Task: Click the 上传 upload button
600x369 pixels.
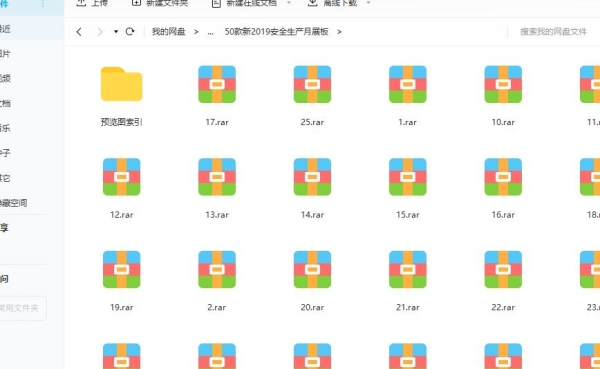Action: click(92, 3)
